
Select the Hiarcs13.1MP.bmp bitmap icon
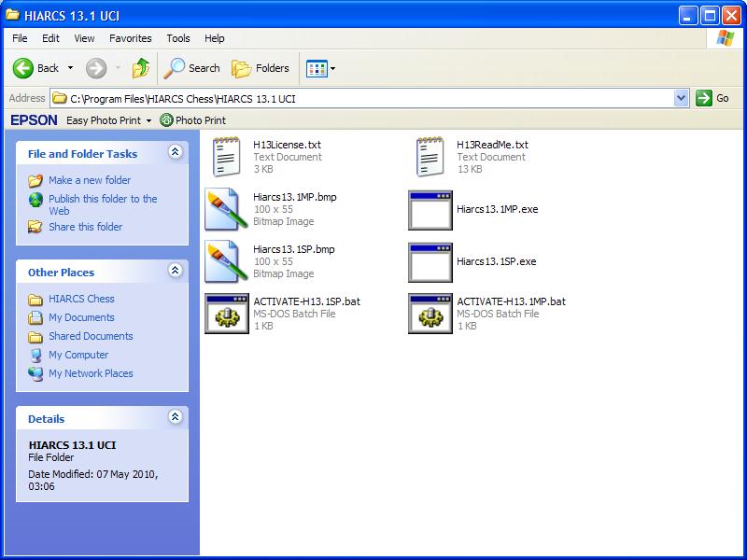coord(227,209)
